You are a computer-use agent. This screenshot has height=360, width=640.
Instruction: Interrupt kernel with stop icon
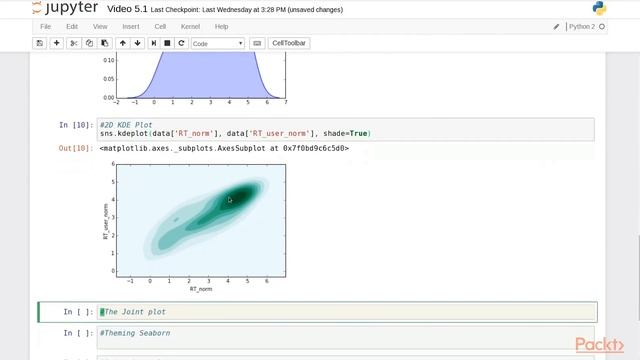coord(167,43)
